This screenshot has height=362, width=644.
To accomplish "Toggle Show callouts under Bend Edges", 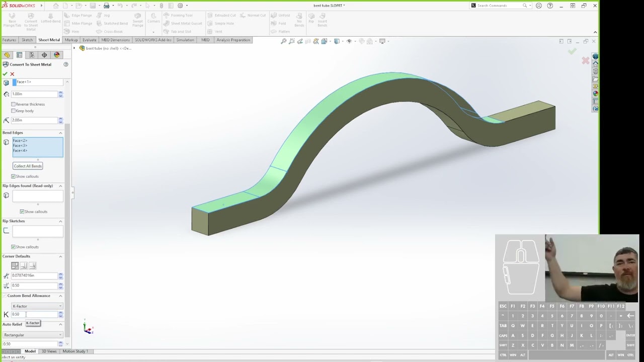I will pos(14,176).
